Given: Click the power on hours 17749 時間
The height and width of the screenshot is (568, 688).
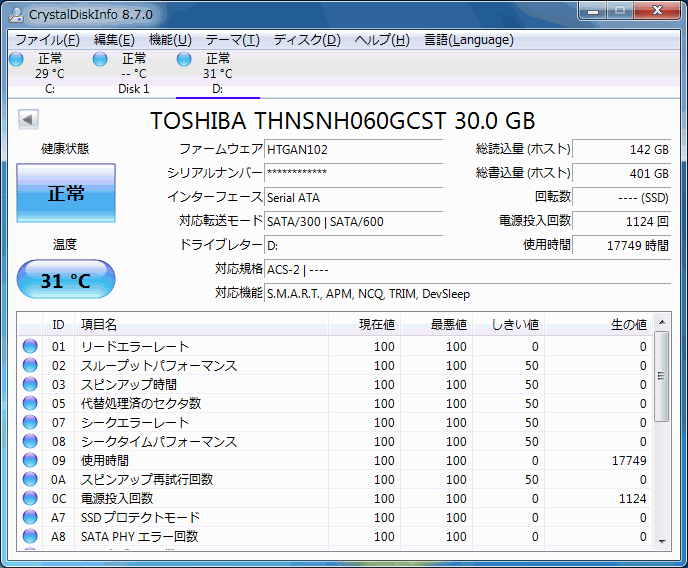Looking at the screenshot, I should [622, 245].
